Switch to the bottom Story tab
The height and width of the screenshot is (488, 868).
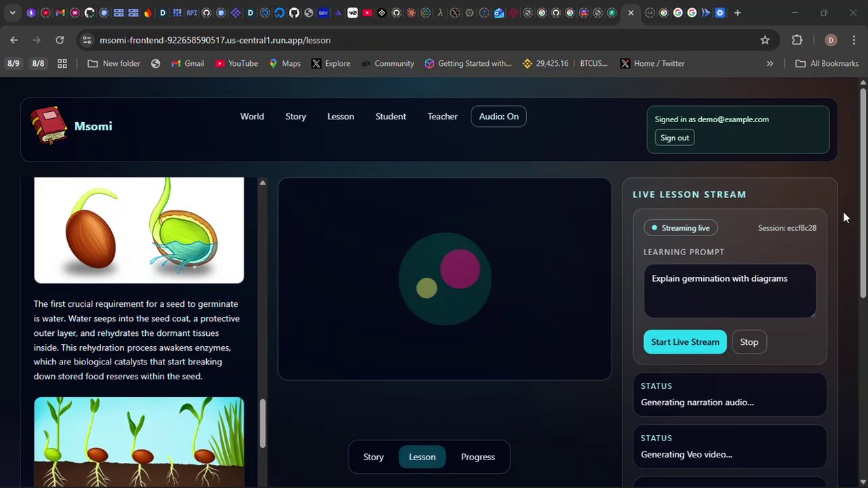(x=373, y=457)
